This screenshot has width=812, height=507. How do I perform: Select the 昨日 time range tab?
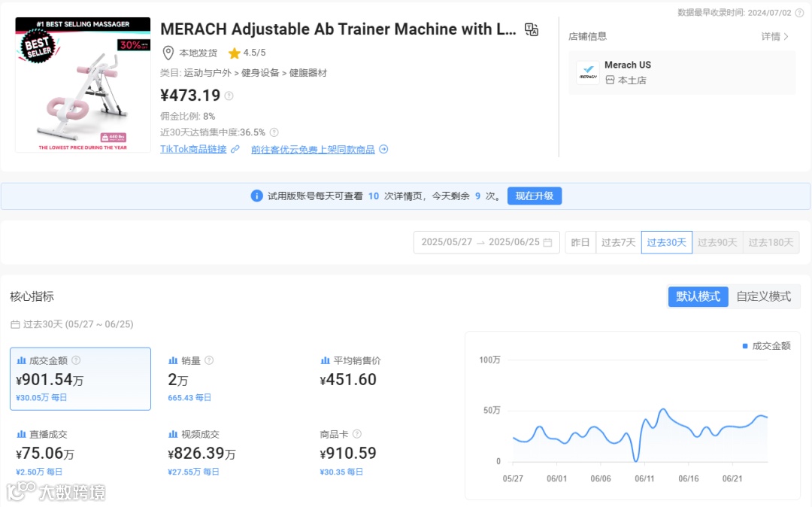(x=580, y=242)
